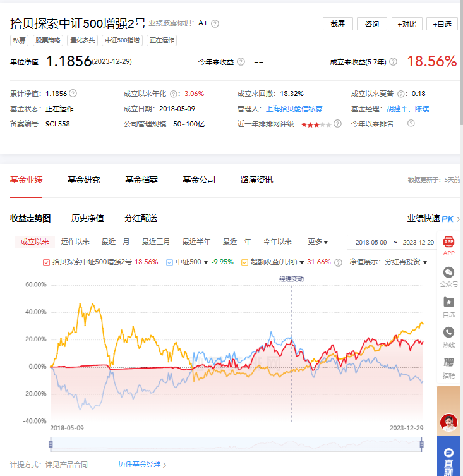Expand the 中证500 benchmark dropdown arrow
This screenshot has height=476, width=463.
[x=206, y=262]
